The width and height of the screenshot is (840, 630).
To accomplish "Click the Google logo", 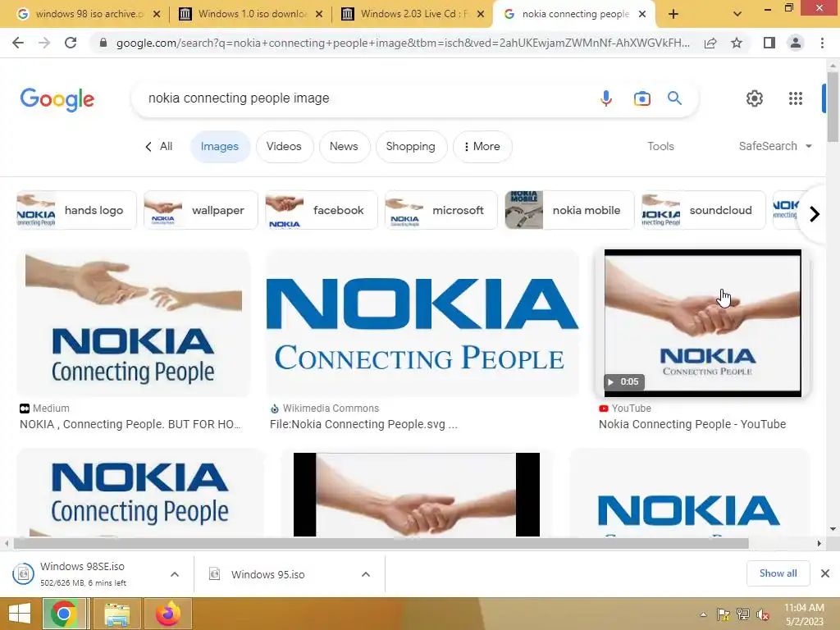I will click(x=57, y=99).
